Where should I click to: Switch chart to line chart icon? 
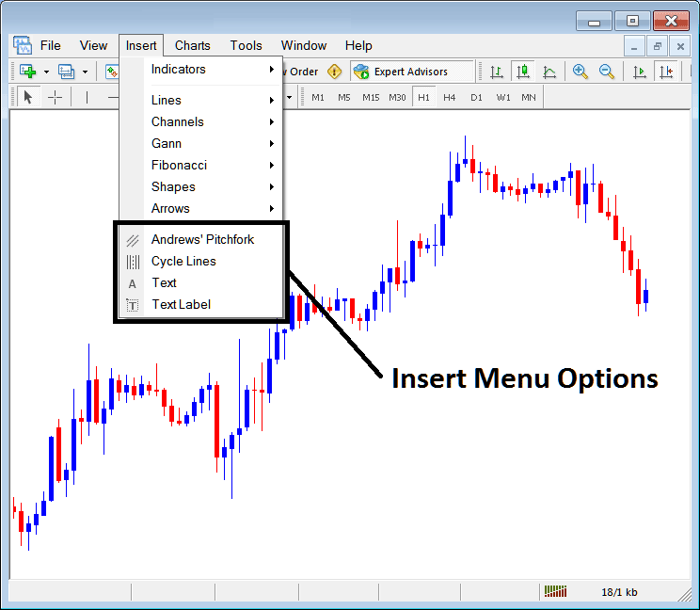point(549,72)
